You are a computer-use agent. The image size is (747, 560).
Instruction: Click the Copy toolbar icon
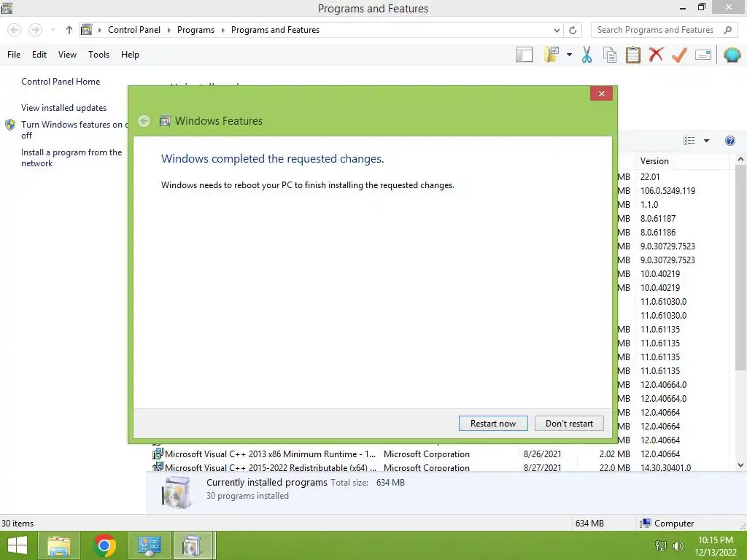[x=610, y=55]
